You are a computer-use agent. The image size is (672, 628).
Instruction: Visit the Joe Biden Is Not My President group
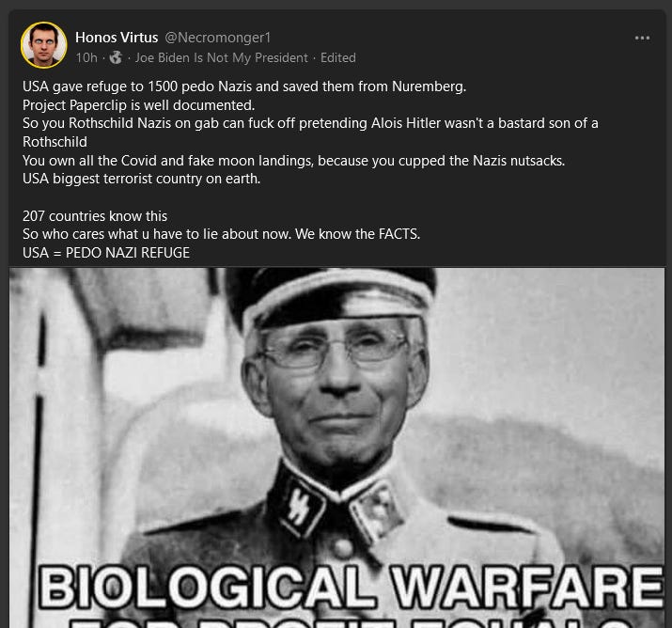[222, 58]
